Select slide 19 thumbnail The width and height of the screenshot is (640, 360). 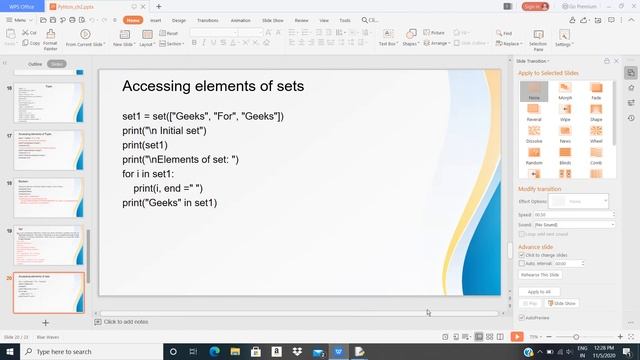pyautogui.click(x=49, y=245)
